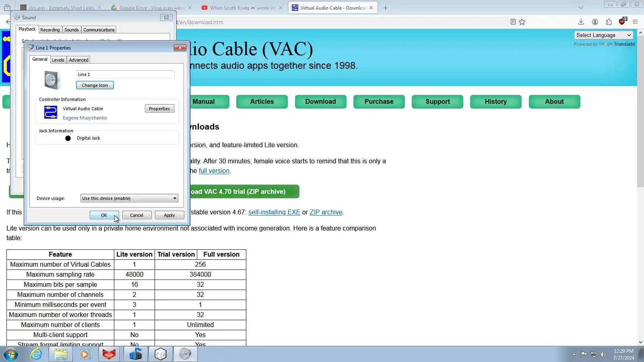This screenshot has height=362, width=644.
Task: Toggle Firefox reader view icon
Action: [x=513, y=22]
